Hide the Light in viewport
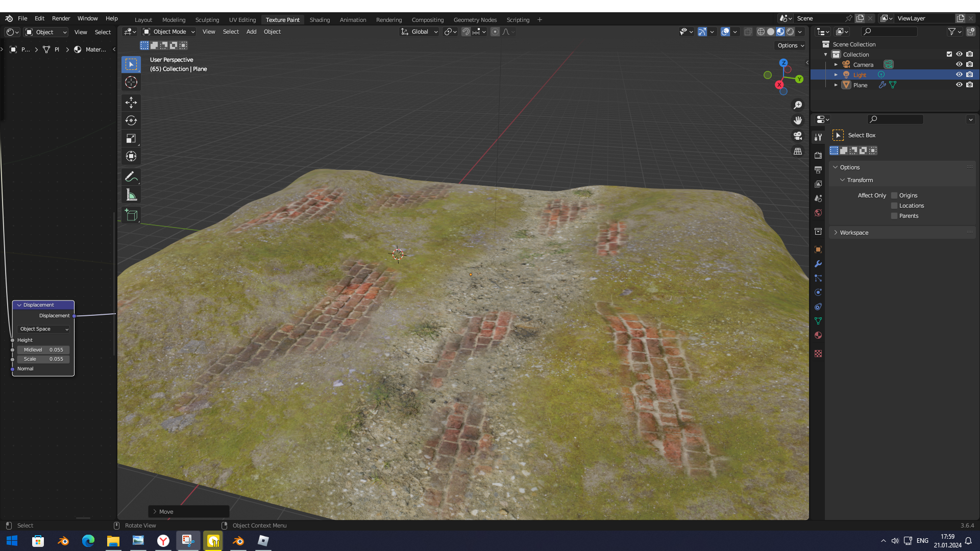The image size is (980, 551). coord(959,74)
